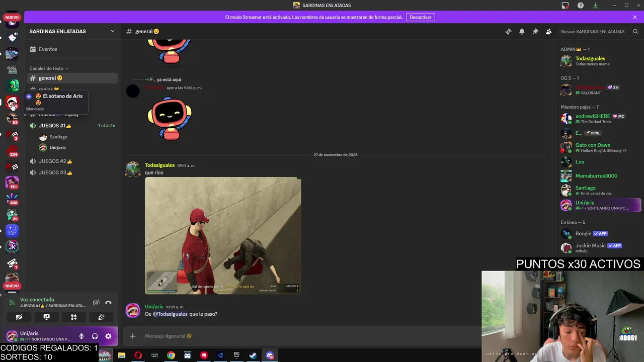The height and width of the screenshot is (362, 644).
Task: Open Steam from the taskbar
Action: tap(253, 355)
